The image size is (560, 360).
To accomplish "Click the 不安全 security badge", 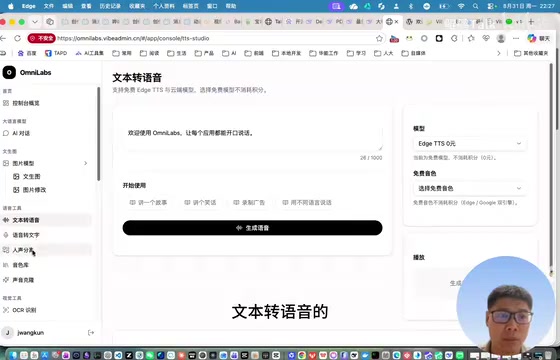I will 41,38.
